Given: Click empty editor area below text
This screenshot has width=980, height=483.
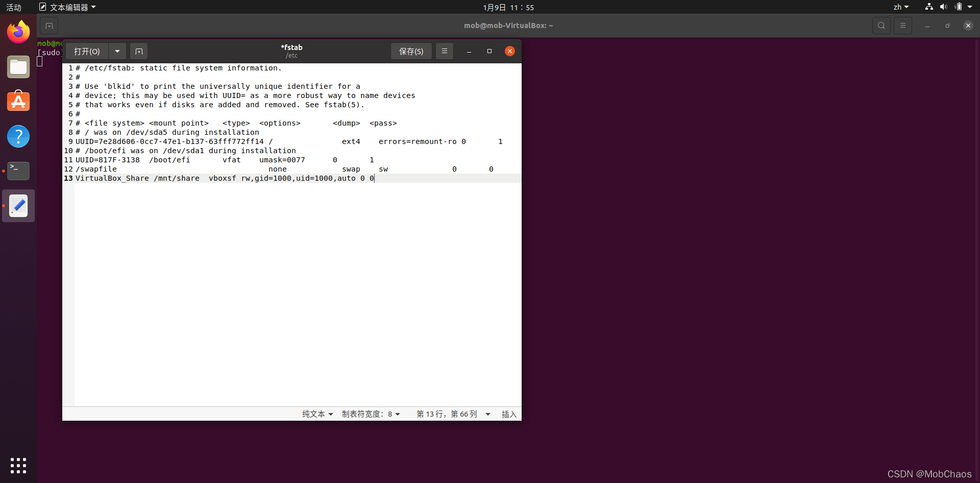Looking at the screenshot, I should (298, 294).
